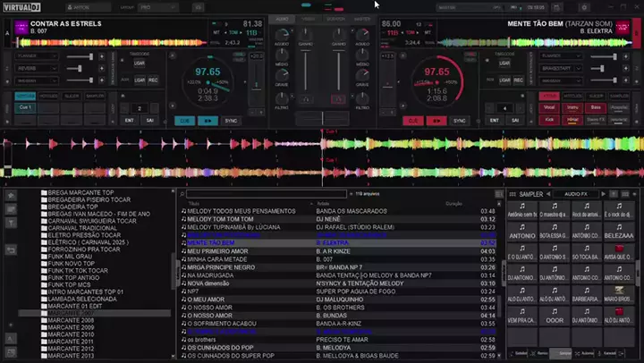This screenshot has height=363, width=644.
Task: Click the VirtualDJ logo
Action: tap(24, 6)
